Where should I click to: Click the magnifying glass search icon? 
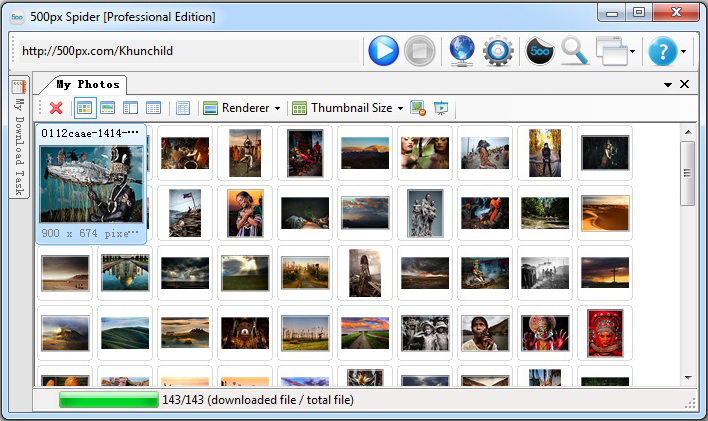coord(574,51)
